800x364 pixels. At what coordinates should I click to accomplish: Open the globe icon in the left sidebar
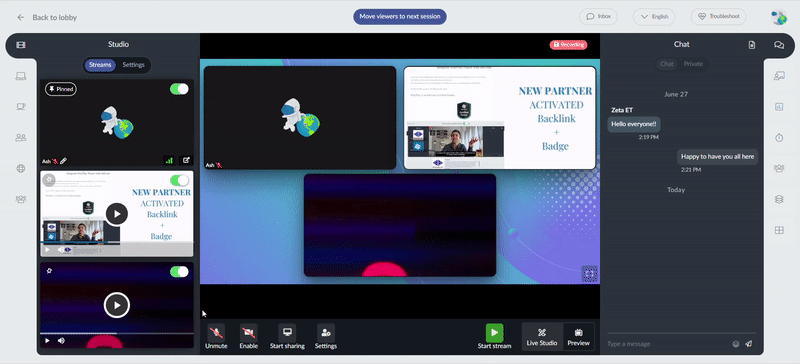[21, 168]
